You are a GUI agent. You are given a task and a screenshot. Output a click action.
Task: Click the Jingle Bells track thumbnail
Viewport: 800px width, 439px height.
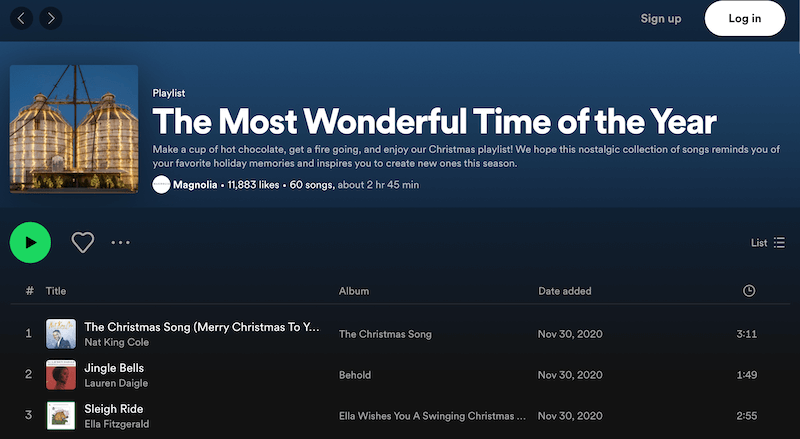61,375
